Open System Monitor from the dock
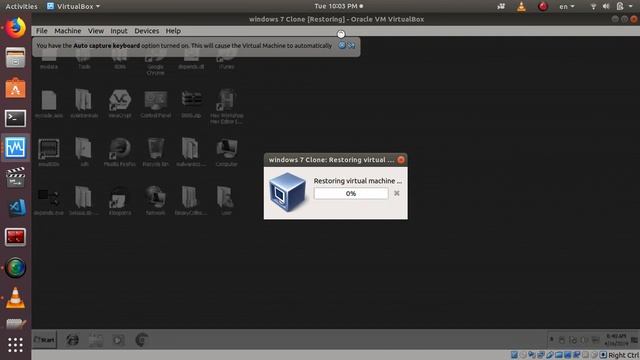Viewport: 640px width, 360px height. click(x=16, y=148)
